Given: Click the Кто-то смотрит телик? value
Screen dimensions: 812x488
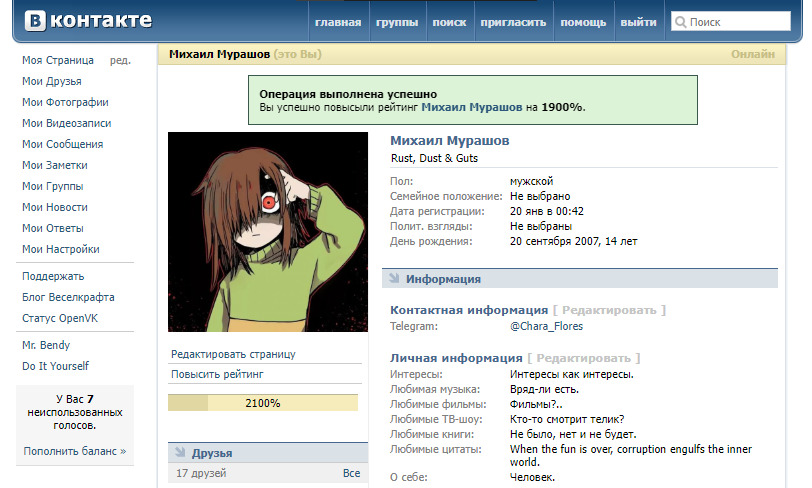Looking at the screenshot, I should point(567,419).
